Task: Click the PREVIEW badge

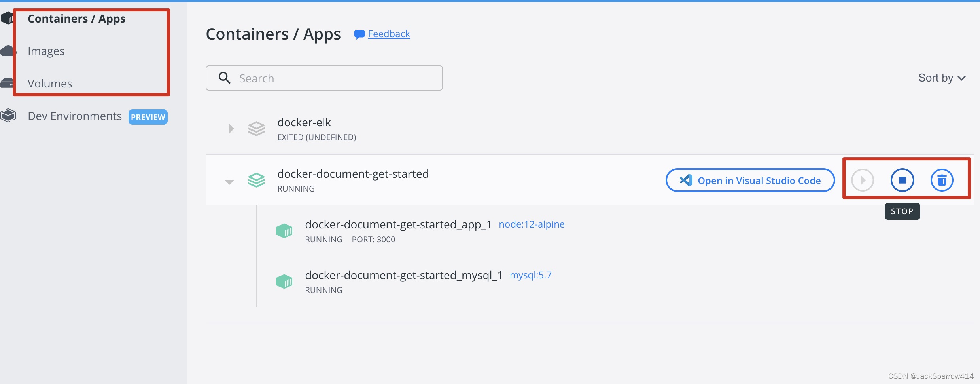Action: [148, 117]
